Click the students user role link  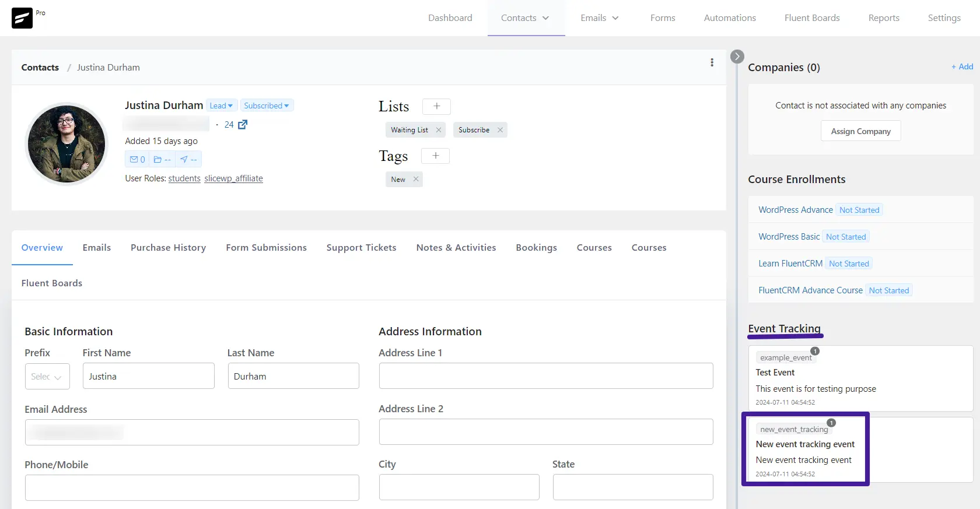tap(184, 178)
